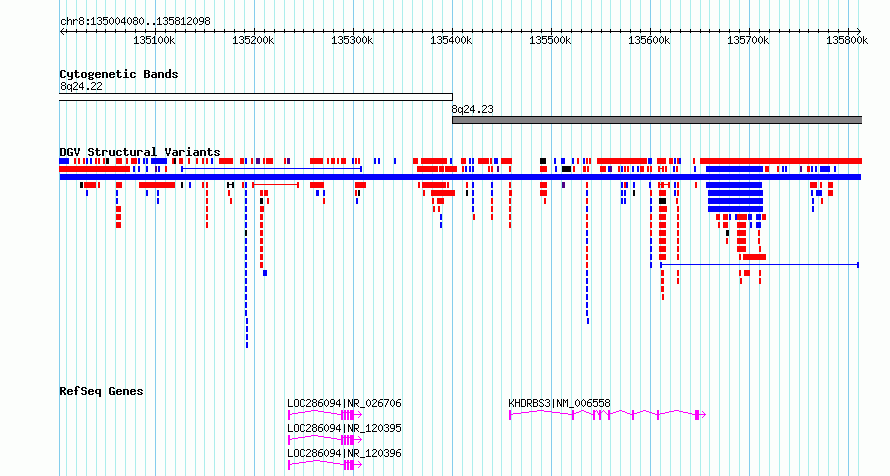The height and width of the screenshot is (476, 890).
Task: Click the right arrowhead of the coordinate ruler
Action: pyautogui.click(x=859, y=31)
